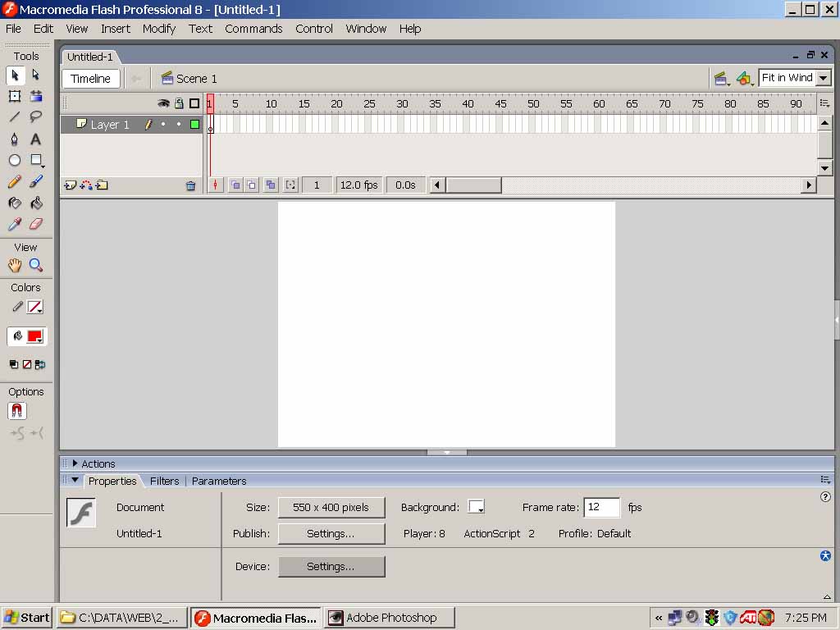Viewport: 840px width, 630px height.
Task: Click the Publish Settings button
Action: tap(331, 533)
